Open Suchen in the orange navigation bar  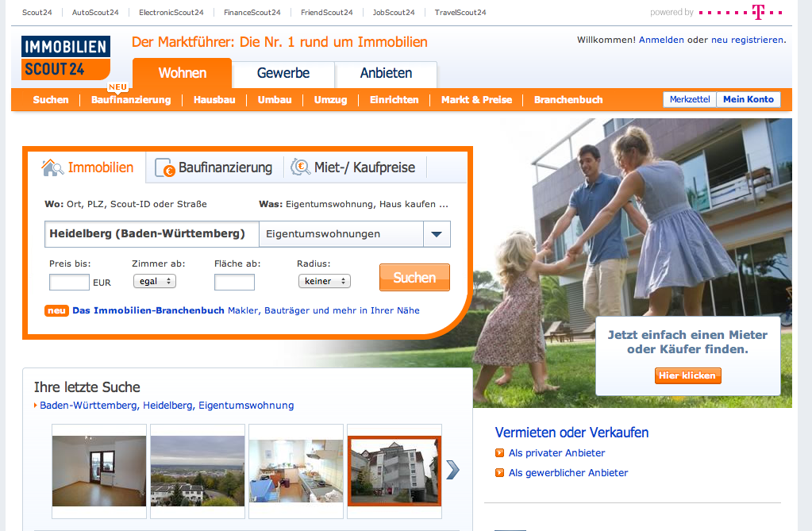tap(51, 99)
